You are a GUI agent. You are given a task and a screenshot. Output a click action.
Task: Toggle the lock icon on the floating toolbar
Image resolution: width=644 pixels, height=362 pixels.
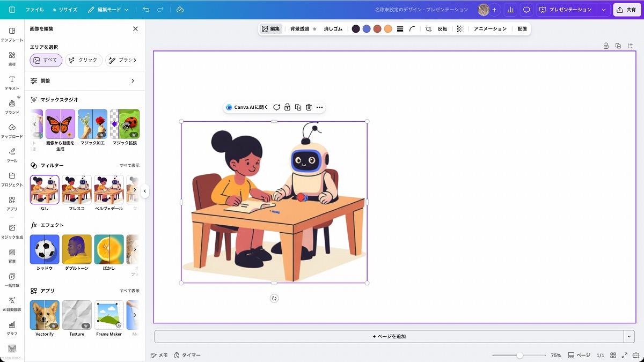click(x=287, y=107)
